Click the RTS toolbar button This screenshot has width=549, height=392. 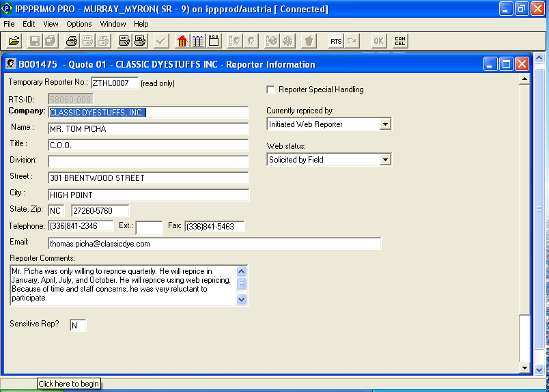336,41
